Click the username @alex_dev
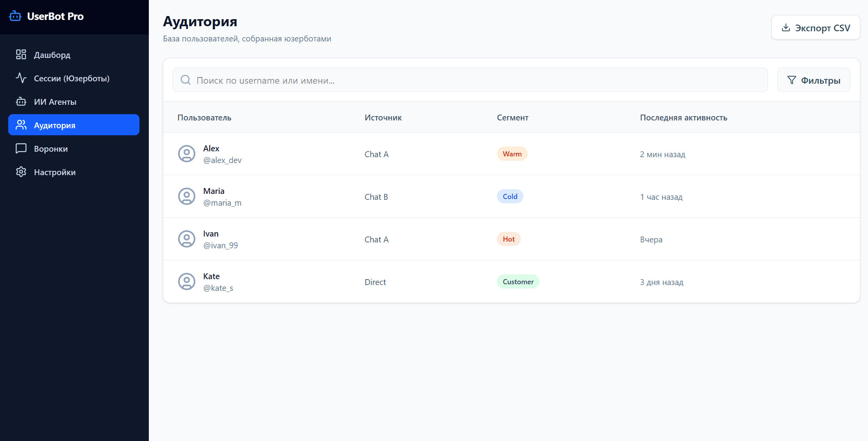This screenshot has width=868, height=441. click(222, 160)
